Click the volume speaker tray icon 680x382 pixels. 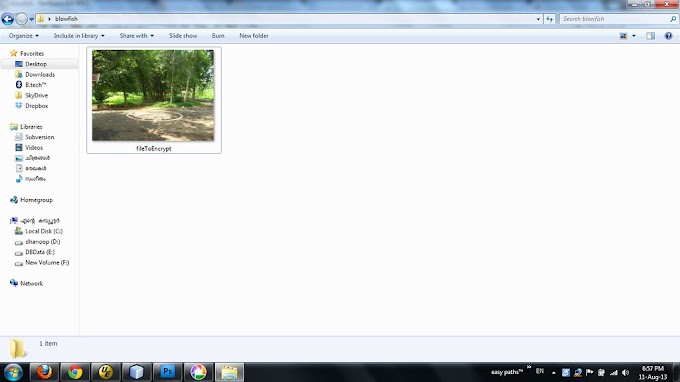click(x=625, y=372)
